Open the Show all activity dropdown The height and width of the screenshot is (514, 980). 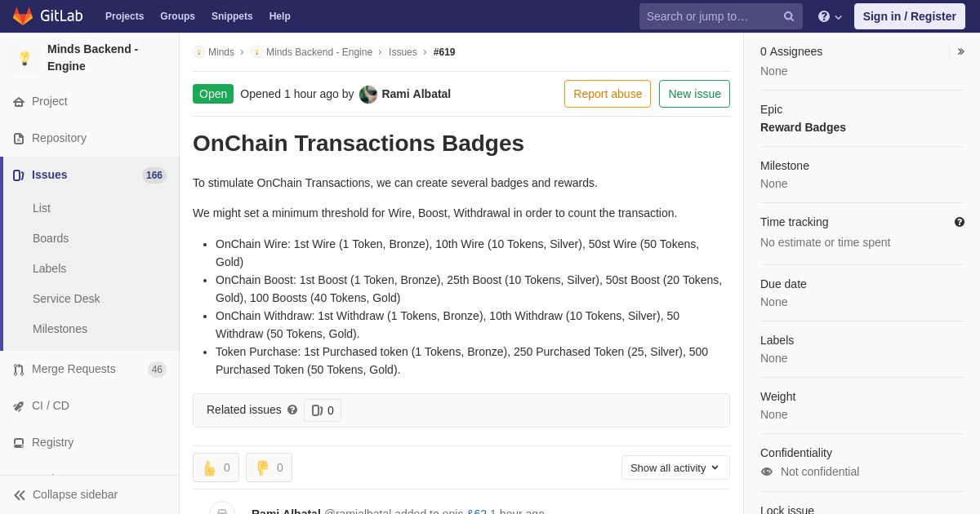pos(675,467)
